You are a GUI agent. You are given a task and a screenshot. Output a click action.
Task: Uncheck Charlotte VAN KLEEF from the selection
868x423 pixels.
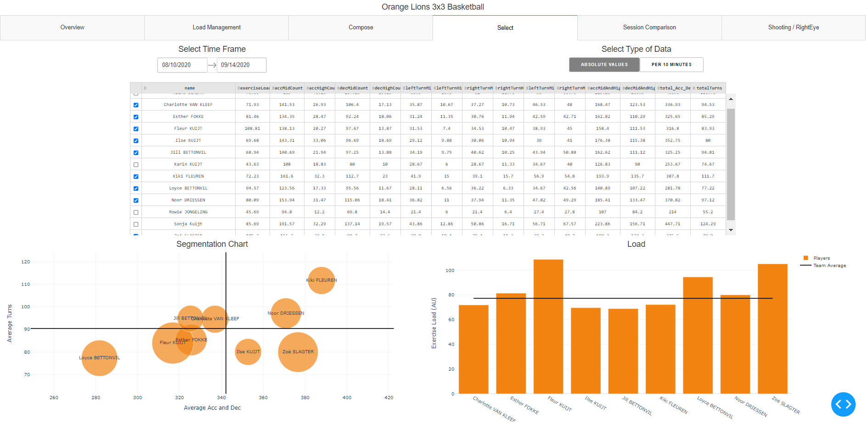[x=135, y=105]
